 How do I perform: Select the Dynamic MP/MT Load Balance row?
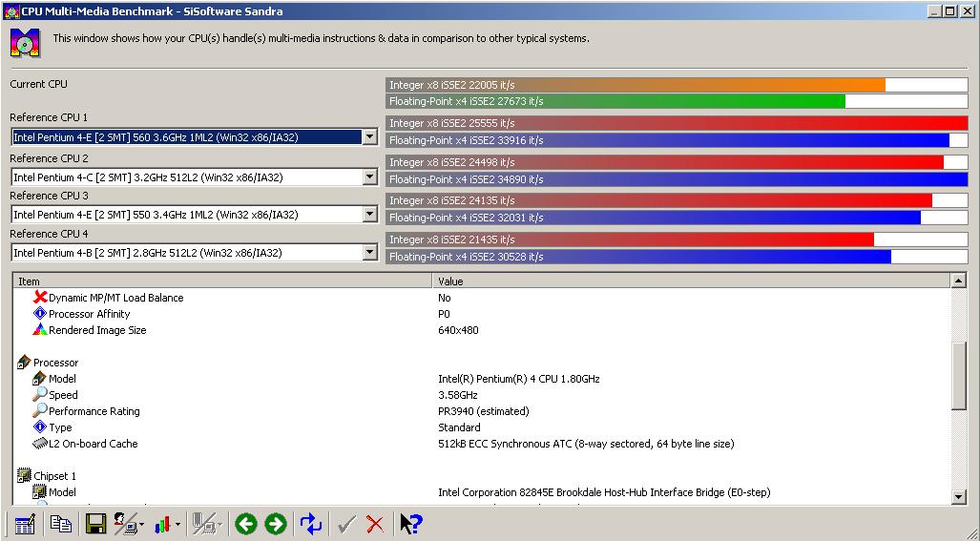click(x=481, y=298)
